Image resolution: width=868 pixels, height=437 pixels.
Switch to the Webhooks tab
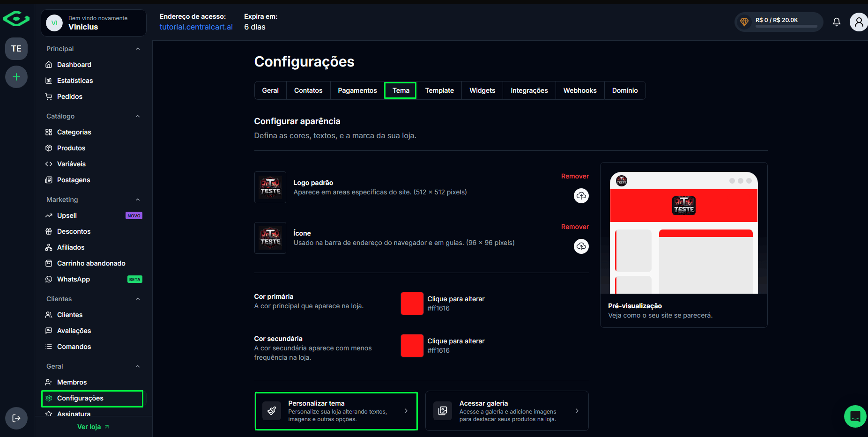point(580,90)
